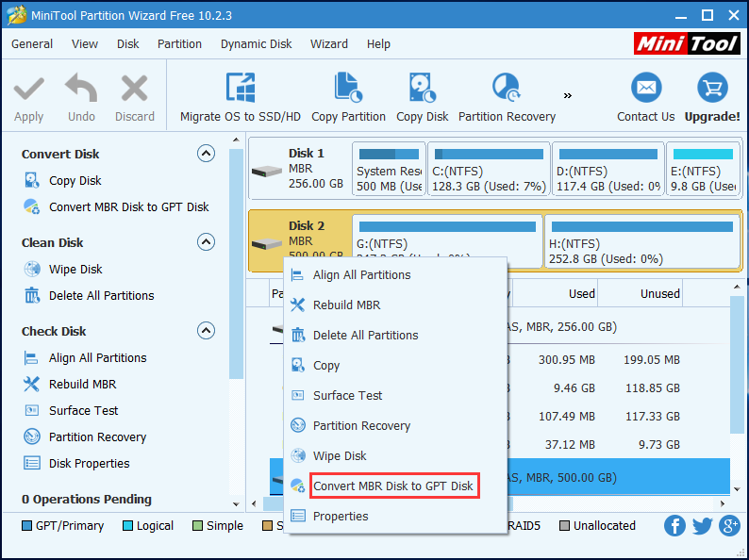Select the H:(NTFS) partition block
Image resolution: width=749 pixels, height=560 pixels.
click(x=642, y=241)
